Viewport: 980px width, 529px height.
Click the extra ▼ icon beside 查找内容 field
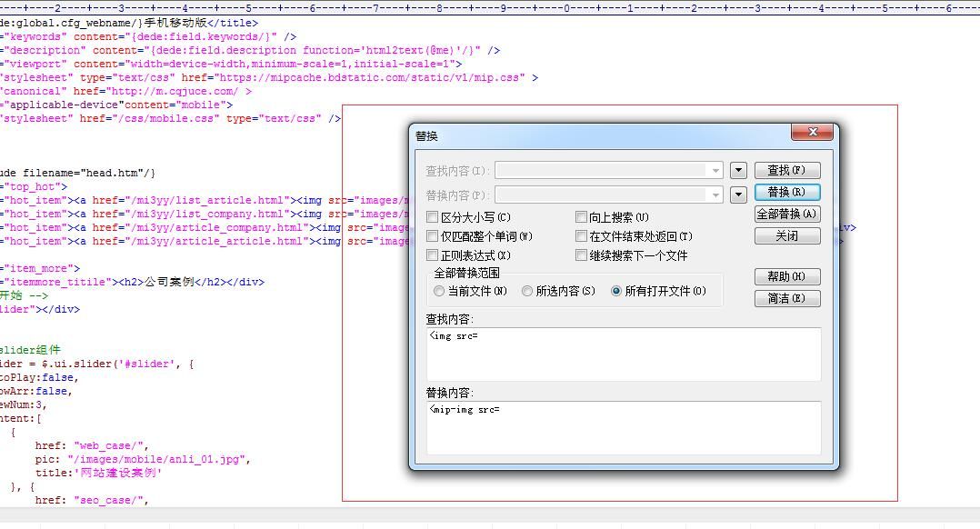pyautogui.click(x=737, y=169)
